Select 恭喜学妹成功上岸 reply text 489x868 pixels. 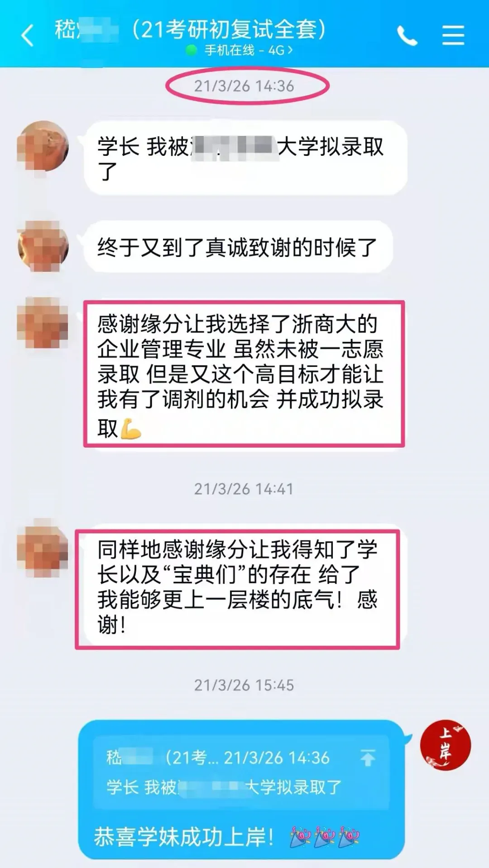click(184, 837)
